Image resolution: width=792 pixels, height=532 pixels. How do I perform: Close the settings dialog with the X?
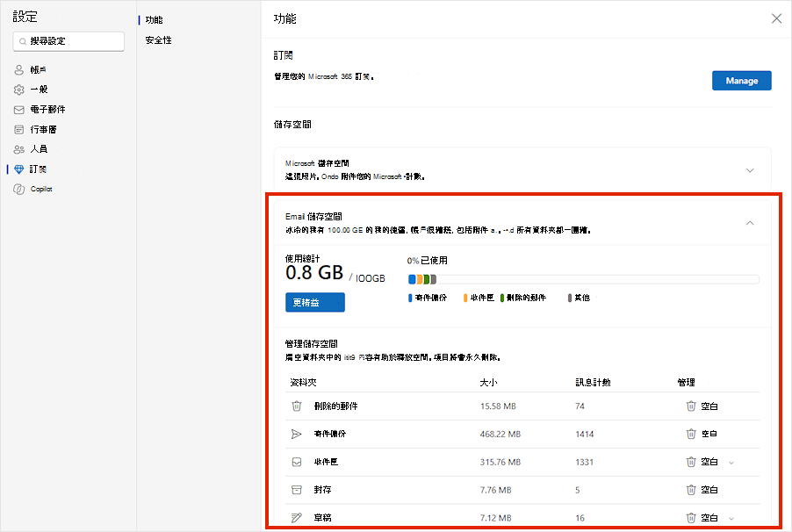point(776,18)
